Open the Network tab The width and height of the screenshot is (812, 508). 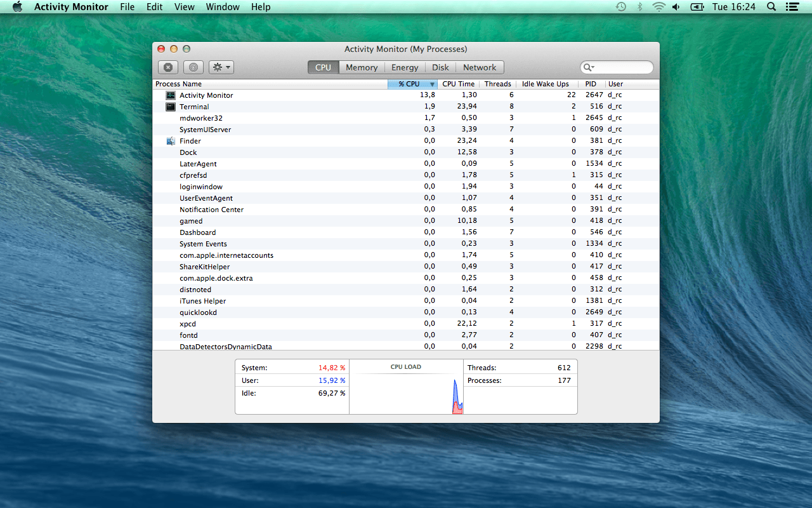pyautogui.click(x=480, y=67)
